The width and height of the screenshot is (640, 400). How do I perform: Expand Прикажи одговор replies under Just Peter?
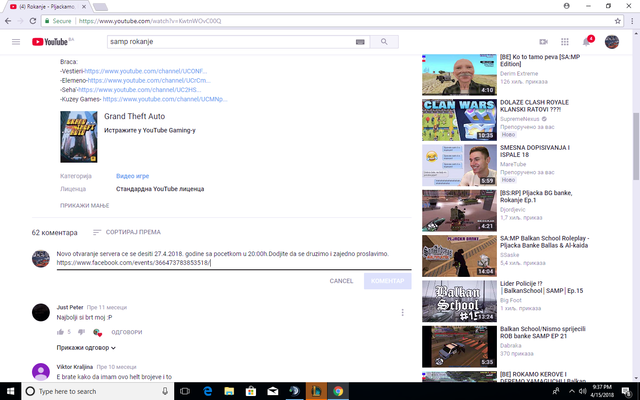click(x=86, y=348)
